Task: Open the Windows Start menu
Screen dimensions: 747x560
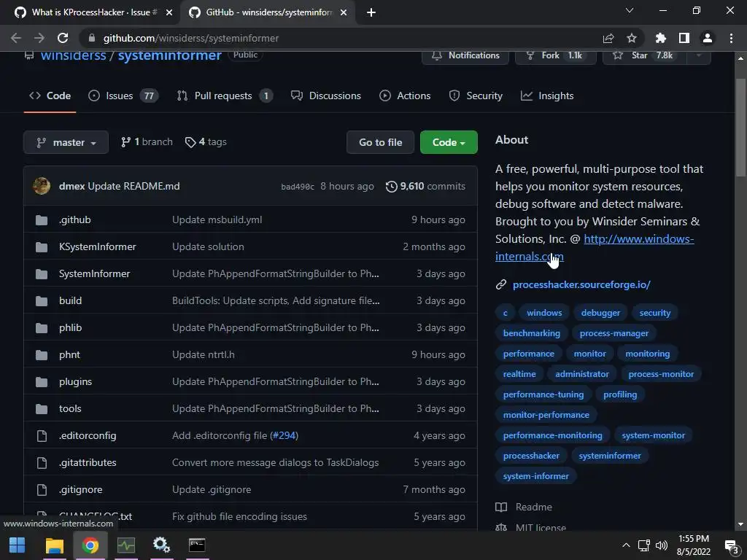Action: pyautogui.click(x=18, y=545)
